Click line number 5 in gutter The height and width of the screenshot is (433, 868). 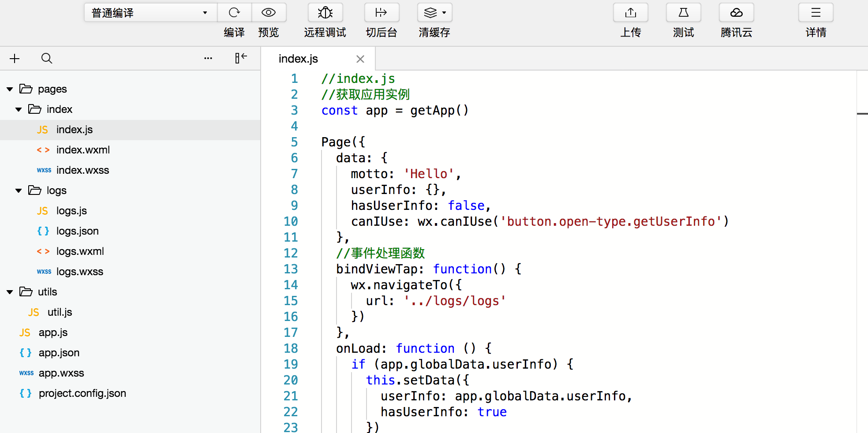click(294, 142)
